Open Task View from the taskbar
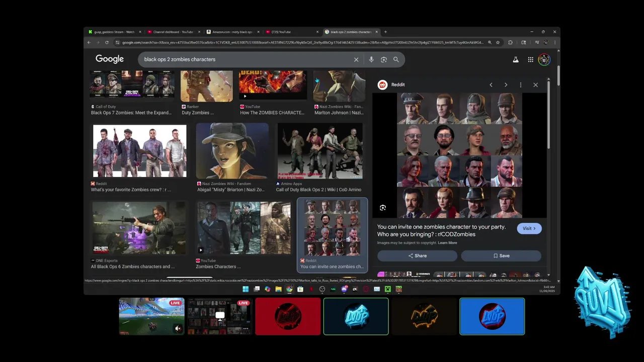This screenshot has width=644, height=362. click(257, 289)
